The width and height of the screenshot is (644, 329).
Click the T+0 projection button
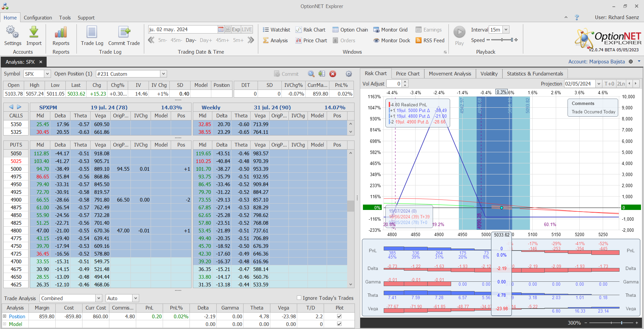click(x=609, y=84)
